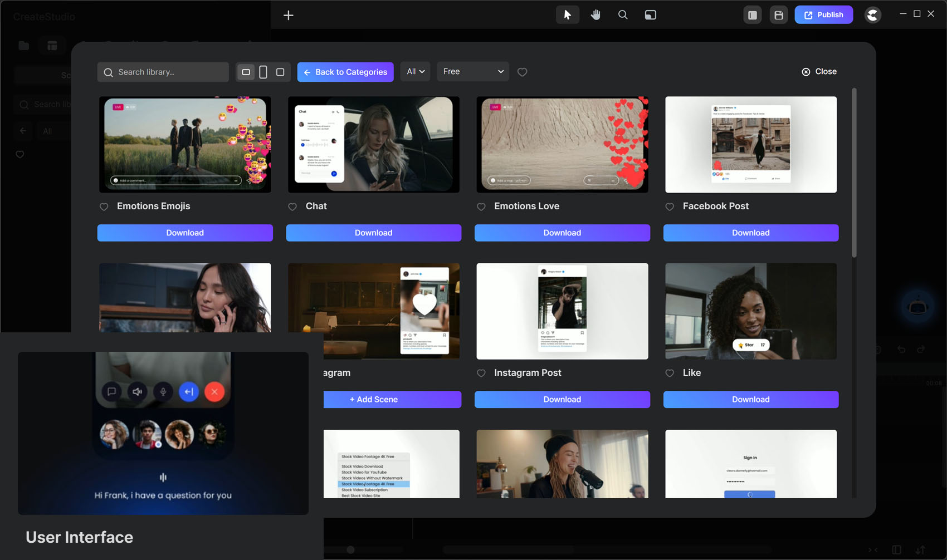Select the square orientation filter
The width and height of the screenshot is (947, 560).
(280, 72)
